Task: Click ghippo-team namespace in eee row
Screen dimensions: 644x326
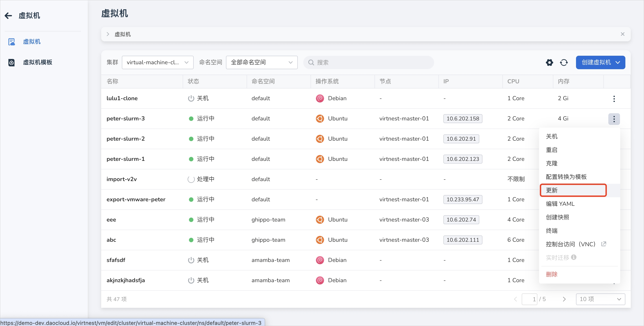Action: coord(268,220)
